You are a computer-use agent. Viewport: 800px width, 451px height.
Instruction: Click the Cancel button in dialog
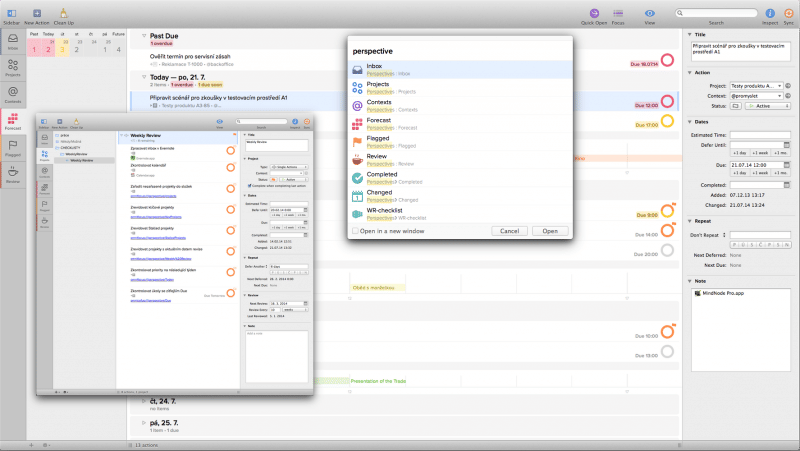coord(508,230)
